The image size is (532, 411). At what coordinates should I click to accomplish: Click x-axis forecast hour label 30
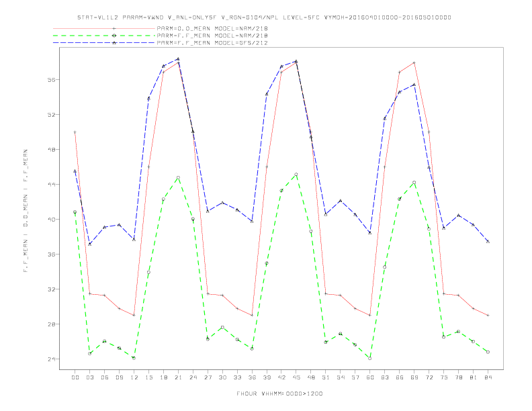point(222,377)
